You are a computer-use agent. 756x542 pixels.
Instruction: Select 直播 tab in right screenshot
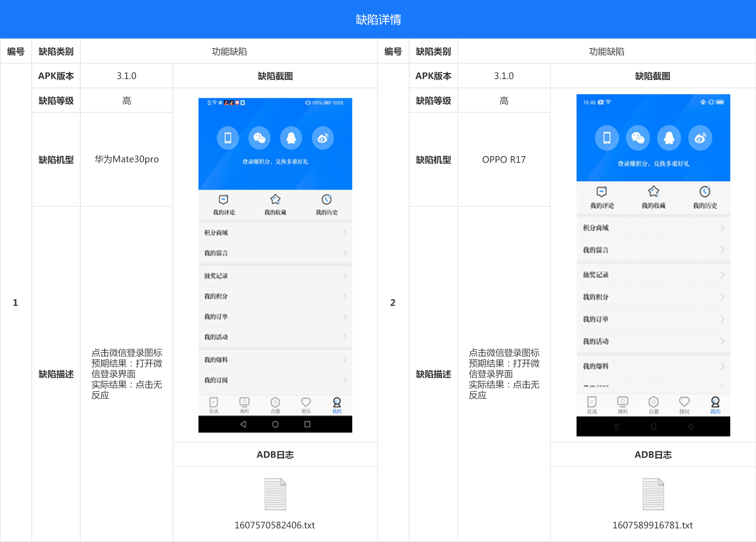point(654,405)
